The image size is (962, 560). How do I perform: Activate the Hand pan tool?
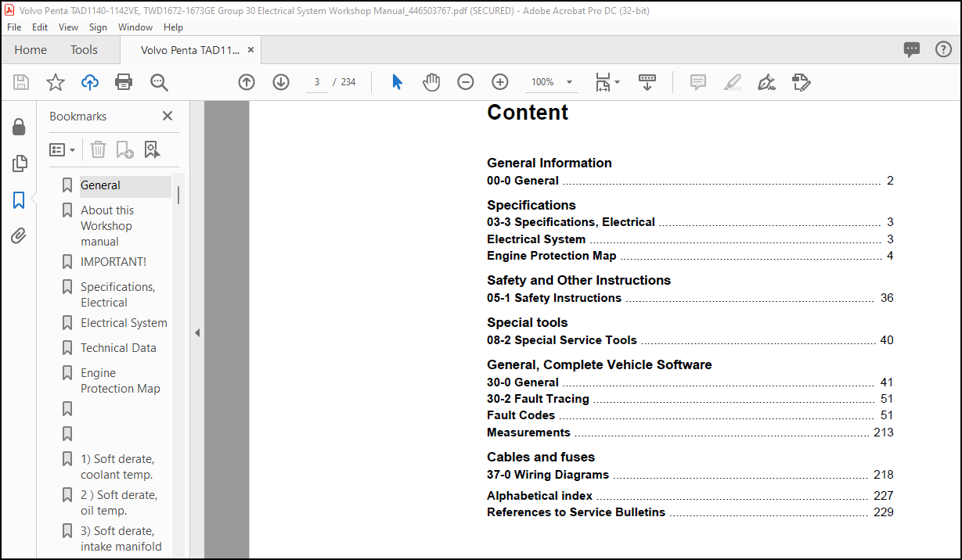click(431, 82)
